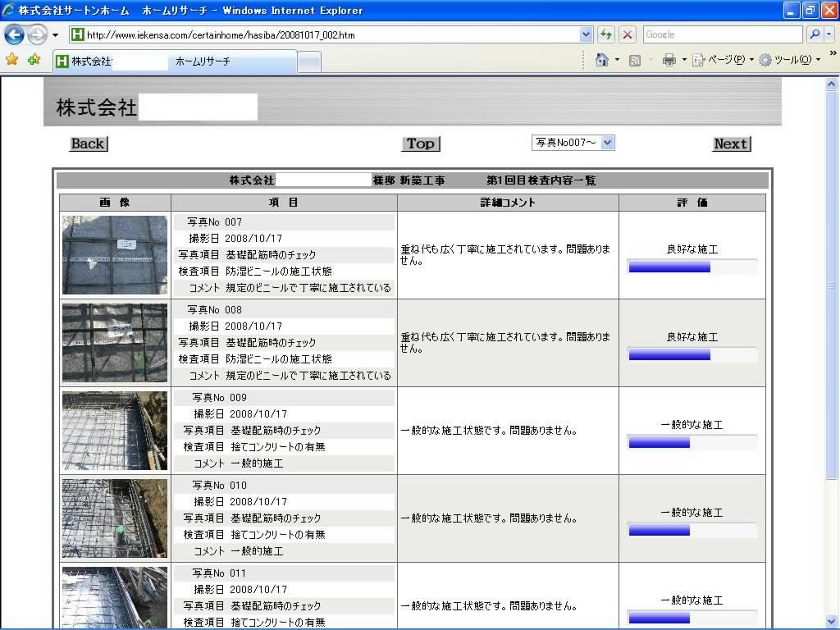Print the page with the printer icon
This screenshot has width=840, height=630.
click(669, 60)
